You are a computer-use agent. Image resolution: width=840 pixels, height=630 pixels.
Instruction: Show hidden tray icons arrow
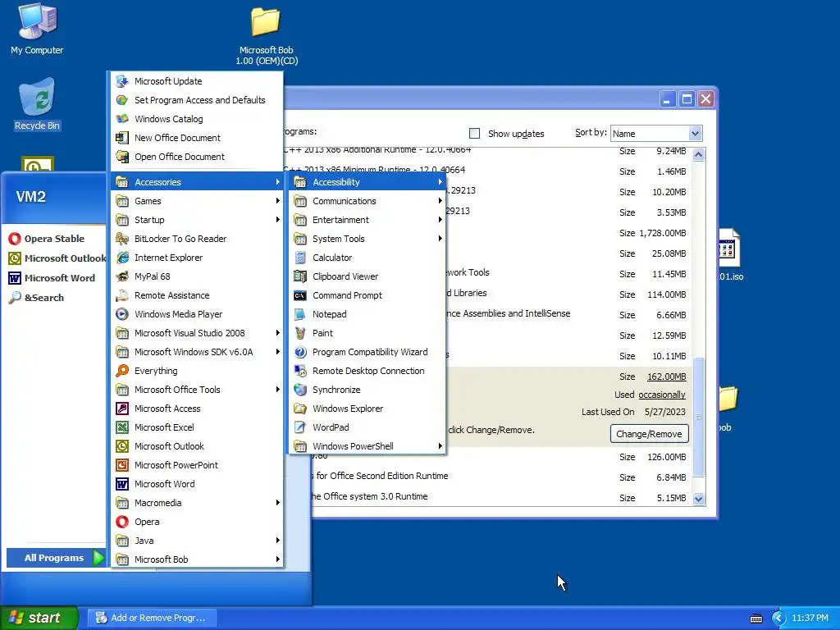[778, 619]
